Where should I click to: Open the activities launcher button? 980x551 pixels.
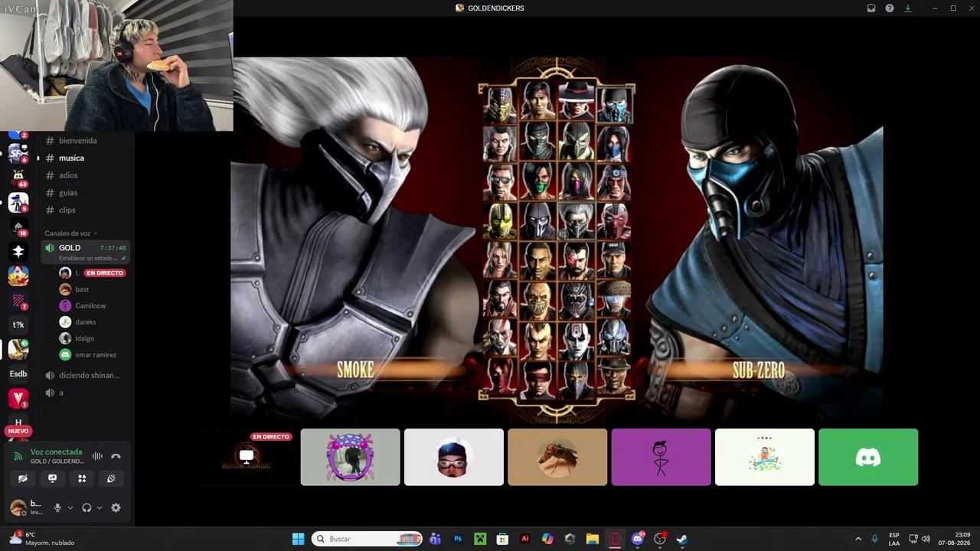tap(82, 478)
